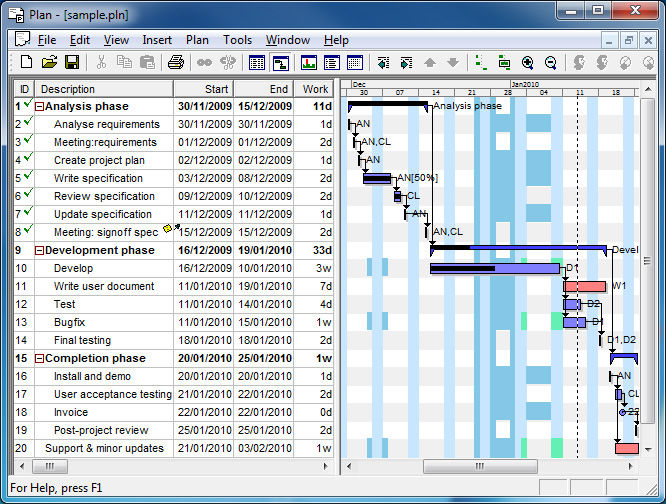Open the File menu
The height and width of the screenshot is (504, 666).
[x=47, y=40]
